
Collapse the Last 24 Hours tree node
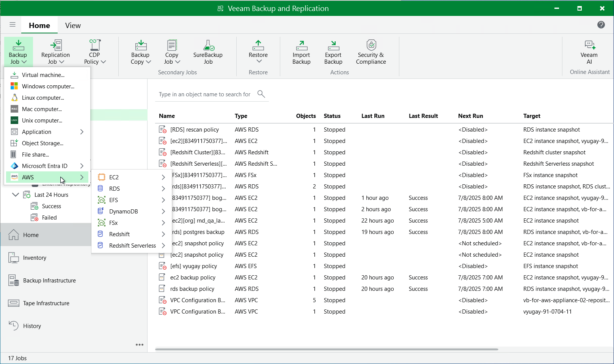pos(16,195)
